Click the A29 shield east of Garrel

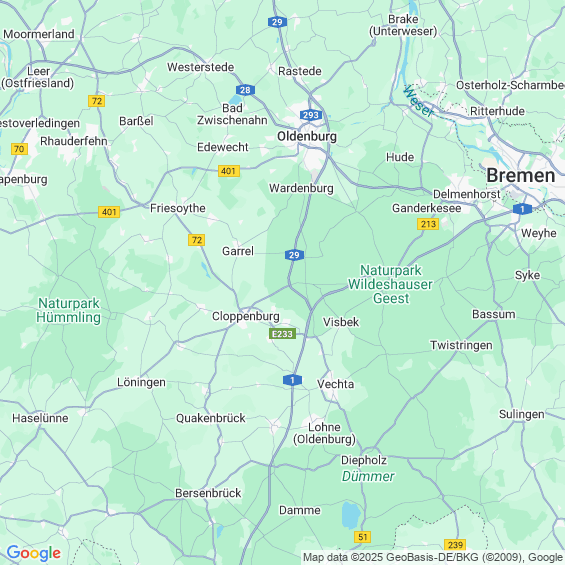click(x=294, y=255)
